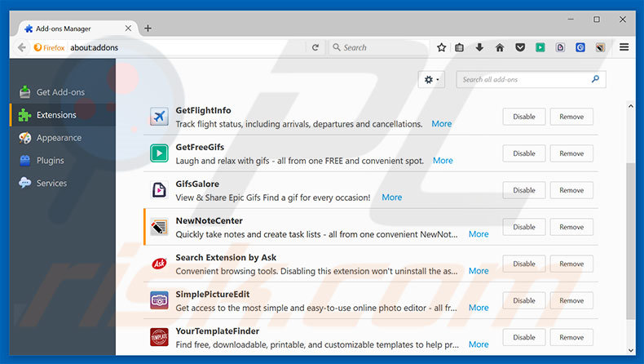Open More link for GifsGalore
Viewport: 644px width, 364px height.
pyautogui.click(x=392, y=198)
